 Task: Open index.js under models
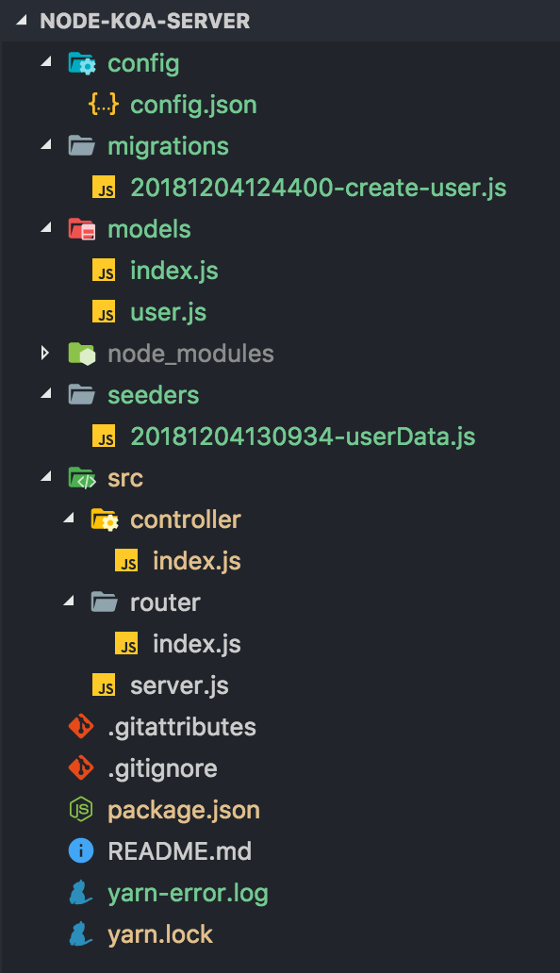[x=174, y=271]
